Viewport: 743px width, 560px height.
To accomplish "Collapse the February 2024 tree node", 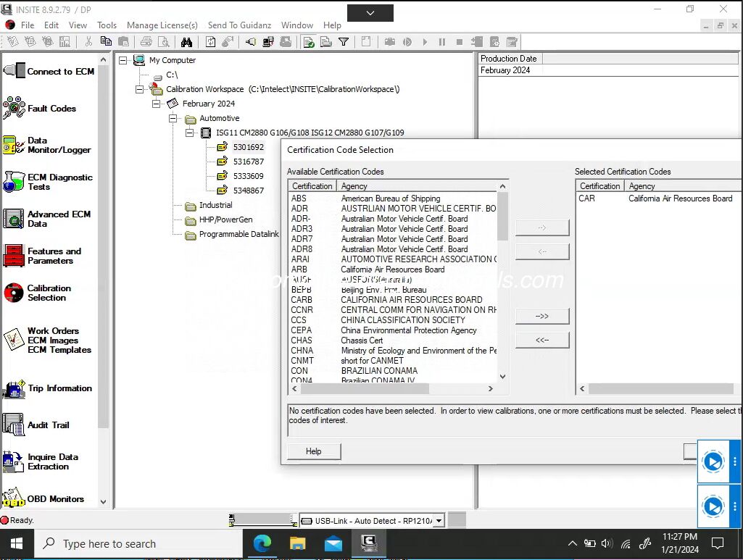I will click(156, 104).
